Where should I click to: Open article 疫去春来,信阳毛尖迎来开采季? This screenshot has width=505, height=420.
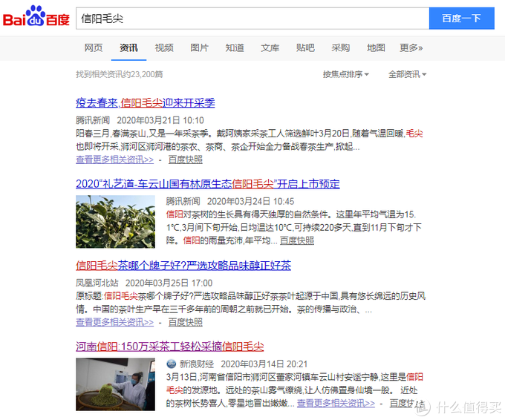click(146, 103)
